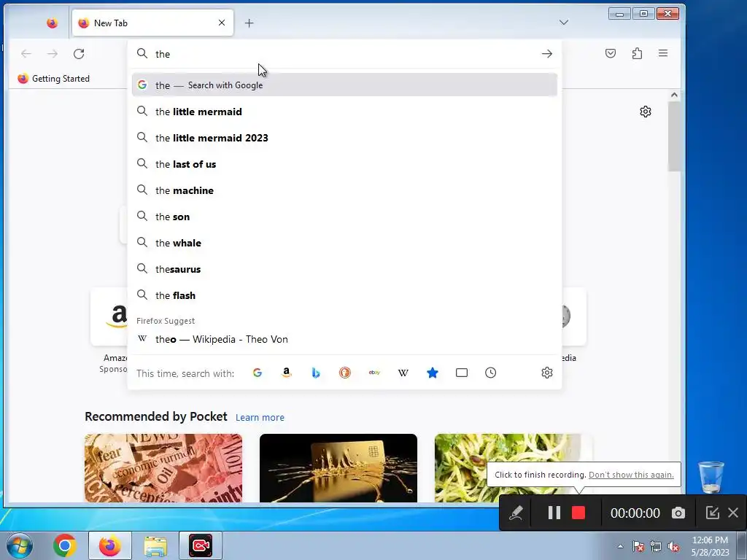The width and height of the screenshot is (747, 560).
Task: Personalize New Tab via gear icon
Action: point(646,112)
